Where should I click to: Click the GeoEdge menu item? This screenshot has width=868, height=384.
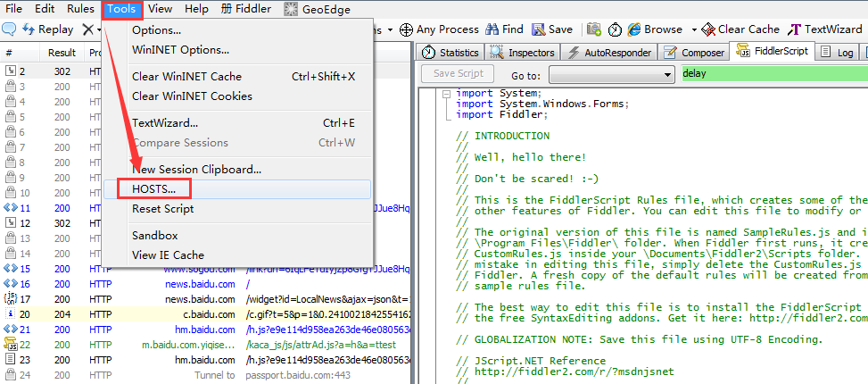(318, 9)
